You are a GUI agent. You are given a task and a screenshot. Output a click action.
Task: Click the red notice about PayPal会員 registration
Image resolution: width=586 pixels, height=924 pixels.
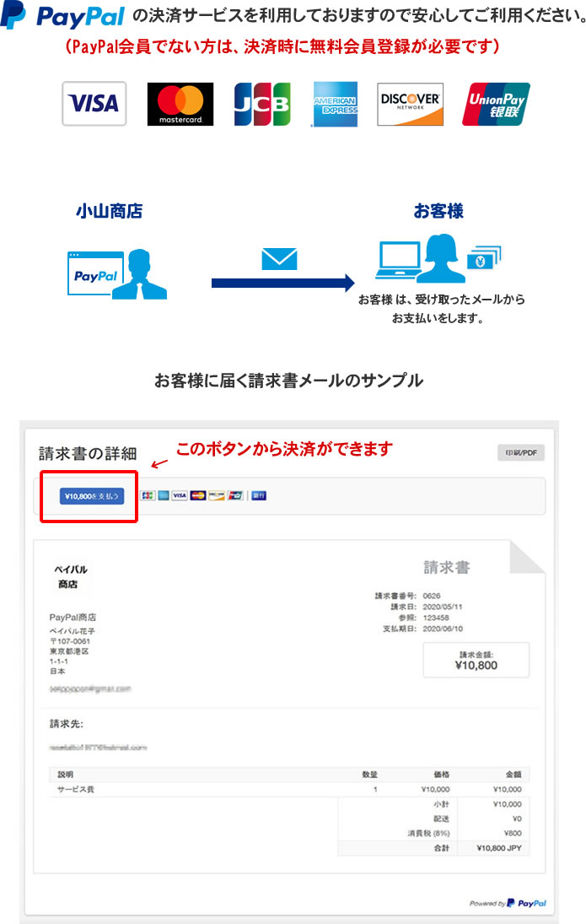click(x=282, y=46)
